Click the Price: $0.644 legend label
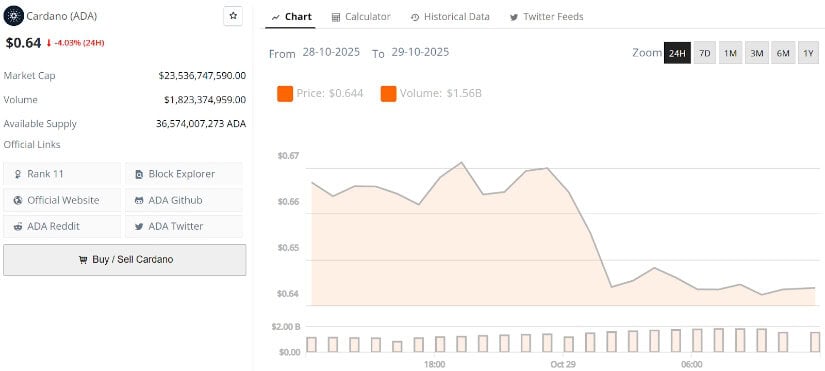The height and width of the screenshot is (371, 825). [x=330, y=94]
